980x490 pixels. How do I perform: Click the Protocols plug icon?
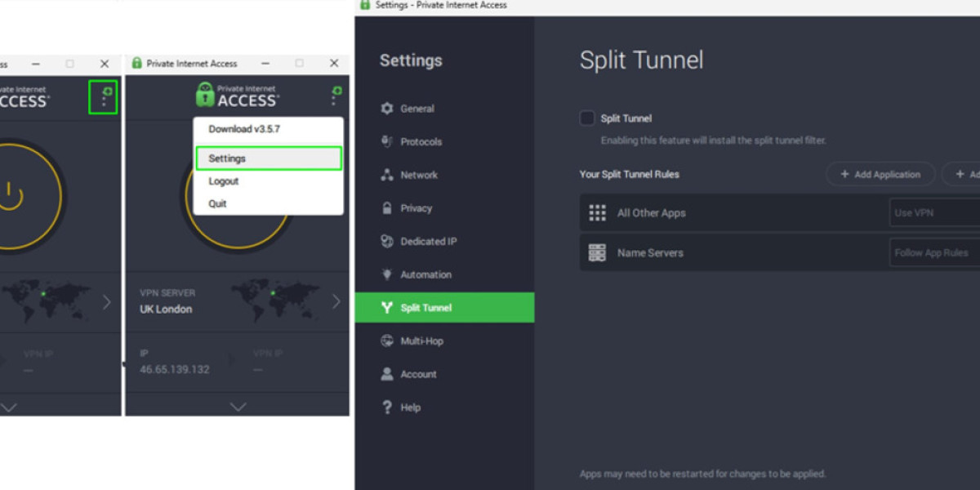coord(387,142)
